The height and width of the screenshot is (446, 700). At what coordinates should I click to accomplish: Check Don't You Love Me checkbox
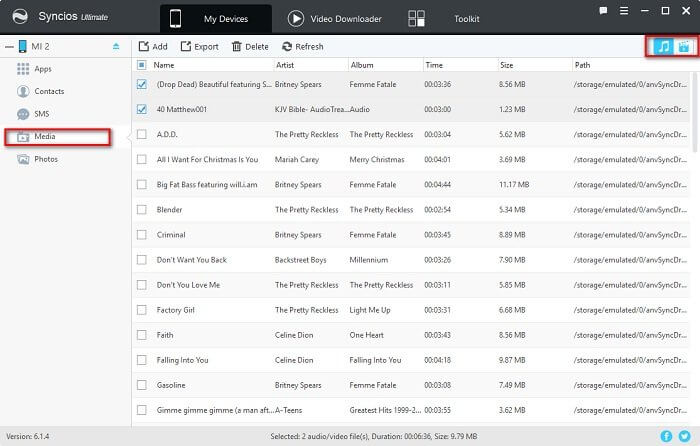pos(142,284)
